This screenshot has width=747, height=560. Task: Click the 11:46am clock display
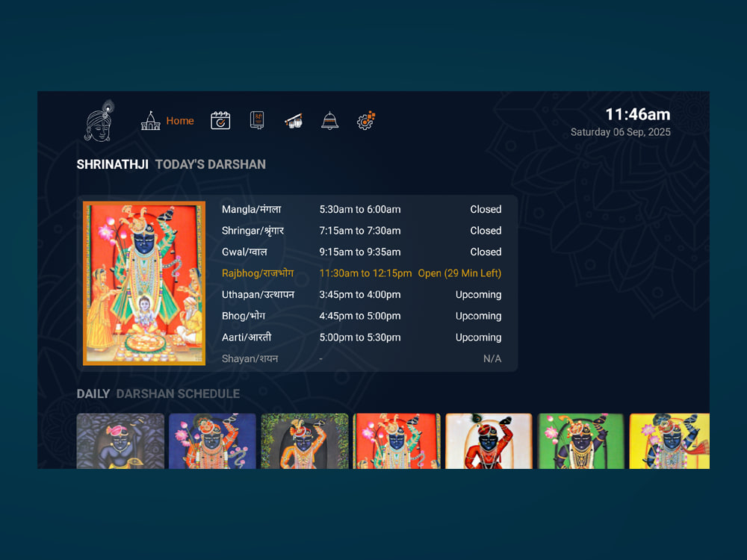pos(637,114)
